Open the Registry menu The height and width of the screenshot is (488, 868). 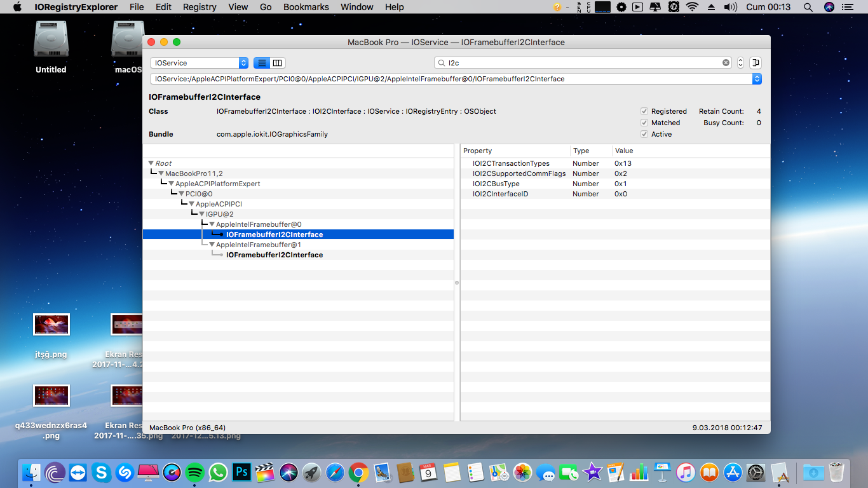pyautogui.click(x=200, y=7)
